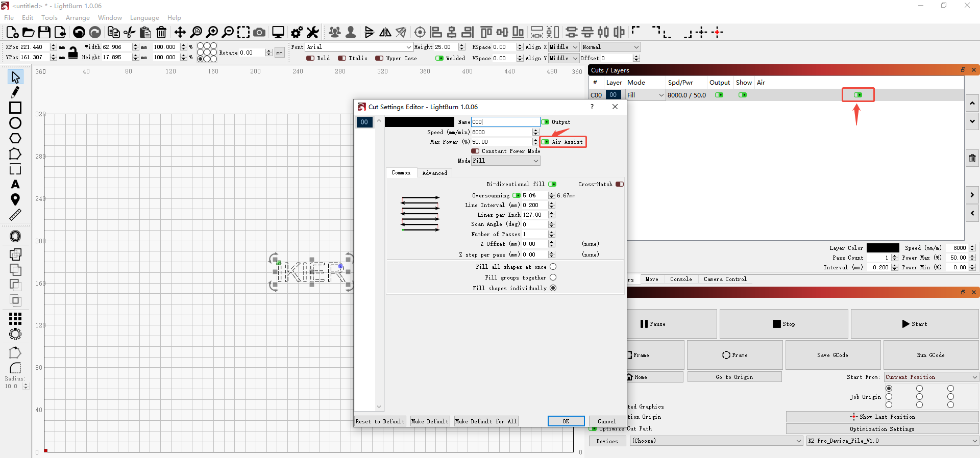Screen dimensions: 980x458
Task: Switch to the Console tab
Action: (681, 279)
